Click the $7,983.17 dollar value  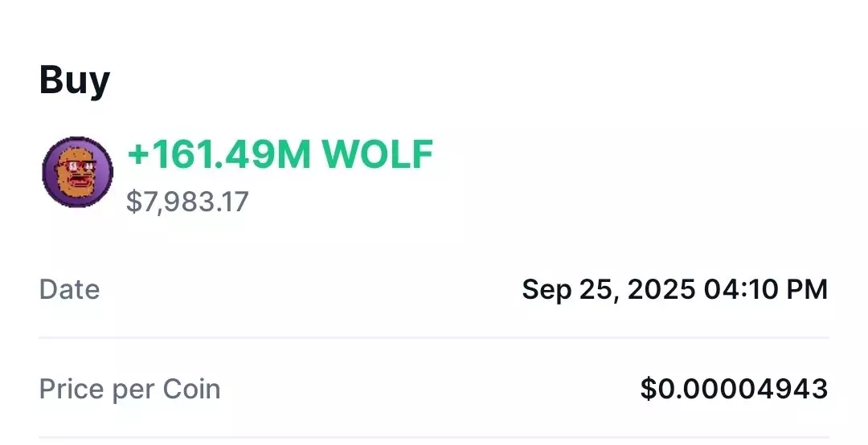pos(187,202)
